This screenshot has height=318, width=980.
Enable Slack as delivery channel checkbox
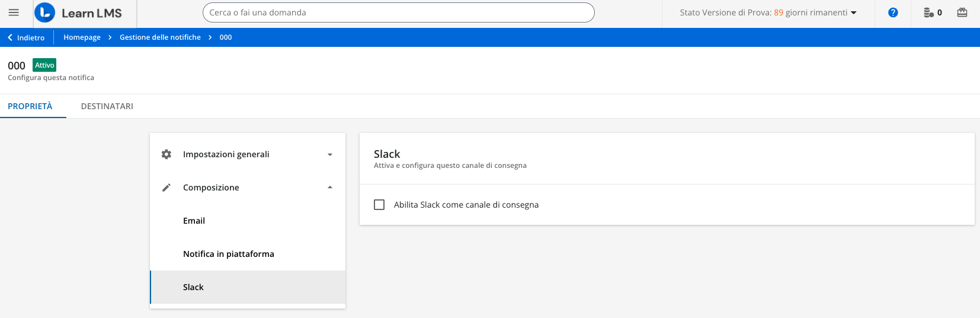point(379,205)
